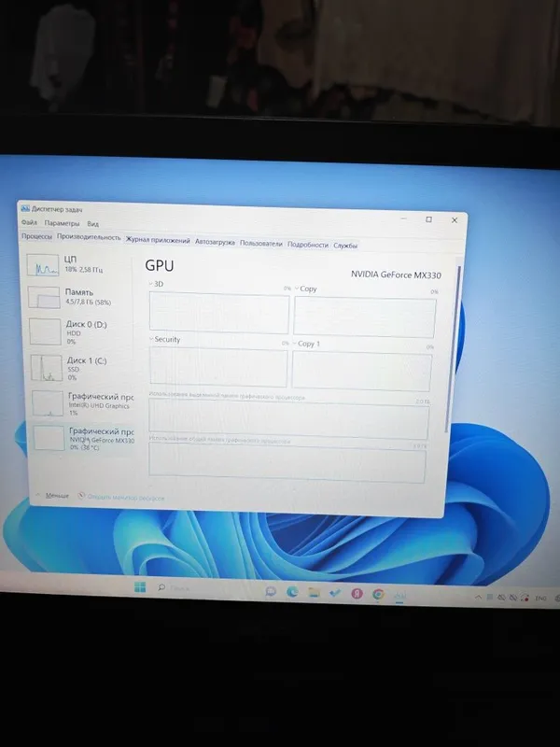Launch Google Chrome from taskbar
This screenshot has height=747, width=560.
(378, 594)
